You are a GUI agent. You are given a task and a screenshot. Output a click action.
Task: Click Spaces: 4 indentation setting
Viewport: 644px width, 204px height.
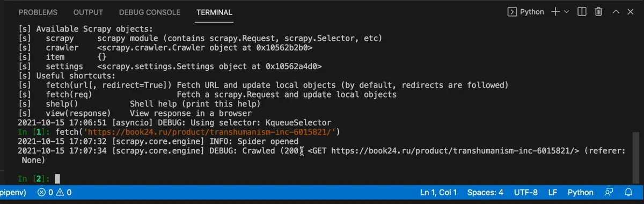(x=485, y=192)
